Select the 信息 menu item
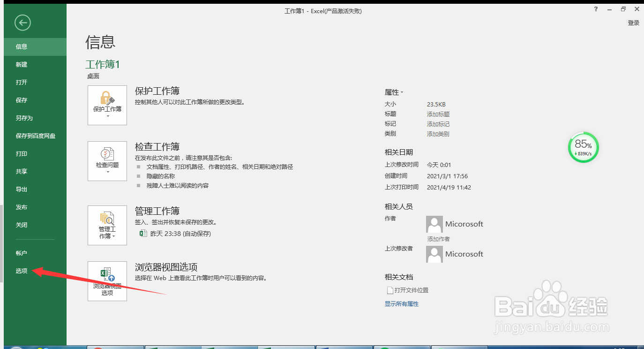This screenshot has width=644, height=349. pyautogui.click(x=35, y=46)
